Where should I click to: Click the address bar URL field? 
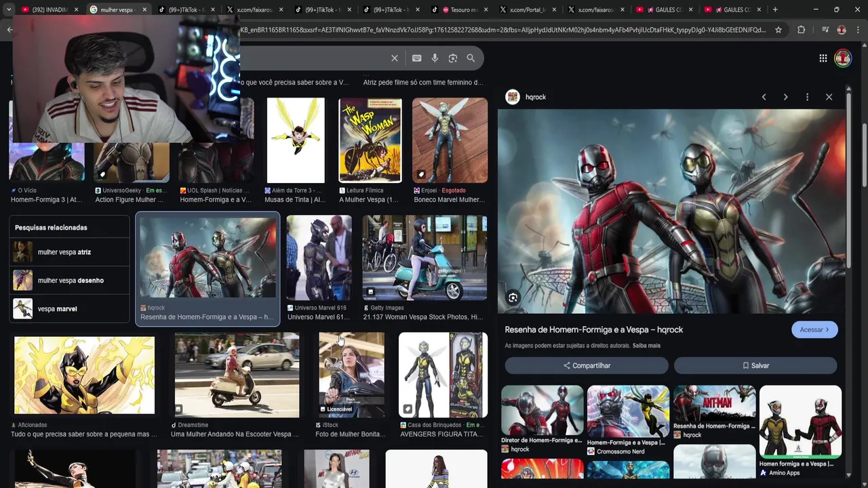[x=502, y=30]
